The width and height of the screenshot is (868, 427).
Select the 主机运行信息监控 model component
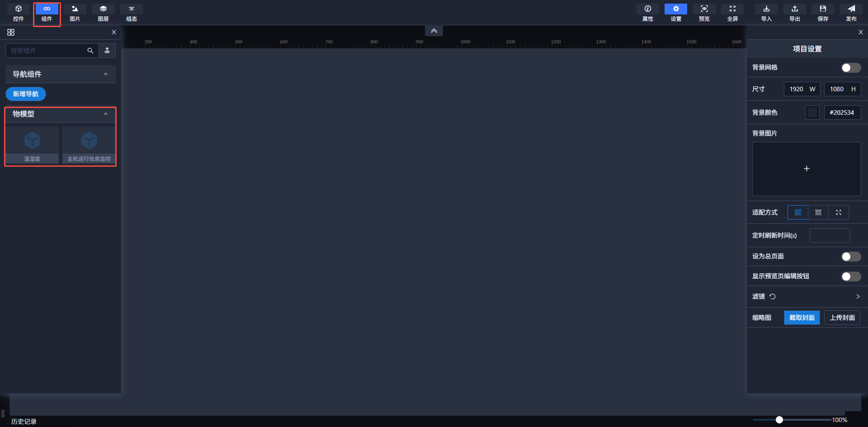click(89, 145)
